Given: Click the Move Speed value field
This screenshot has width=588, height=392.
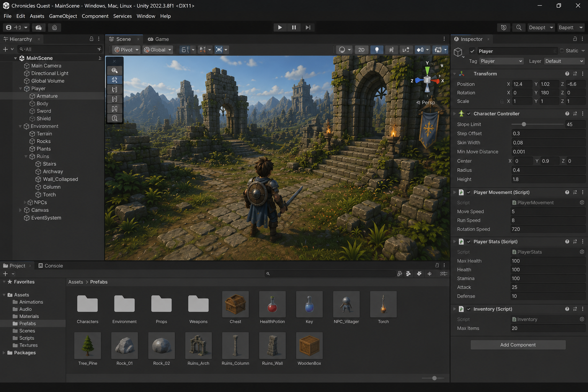Looking at the screenshot, I should click(548, 212).
